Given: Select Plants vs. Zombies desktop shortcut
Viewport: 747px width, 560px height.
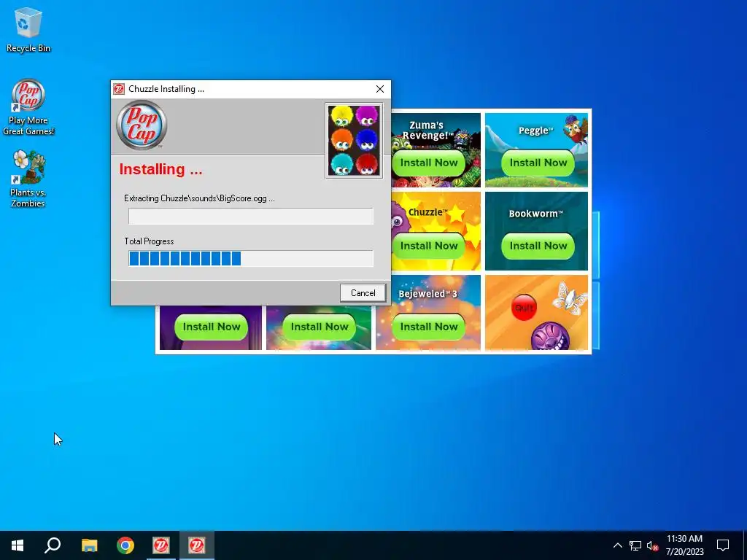Looking at the screenshot, I should (28, 179).
